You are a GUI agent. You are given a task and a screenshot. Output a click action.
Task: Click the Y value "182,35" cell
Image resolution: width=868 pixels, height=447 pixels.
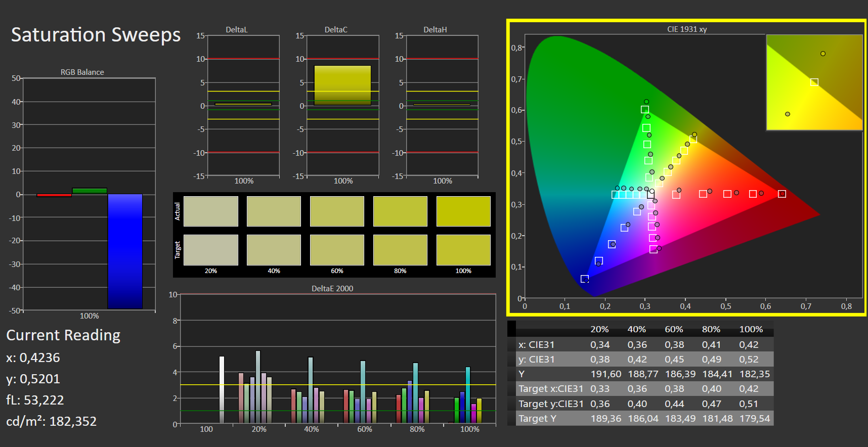pos(755,374)
